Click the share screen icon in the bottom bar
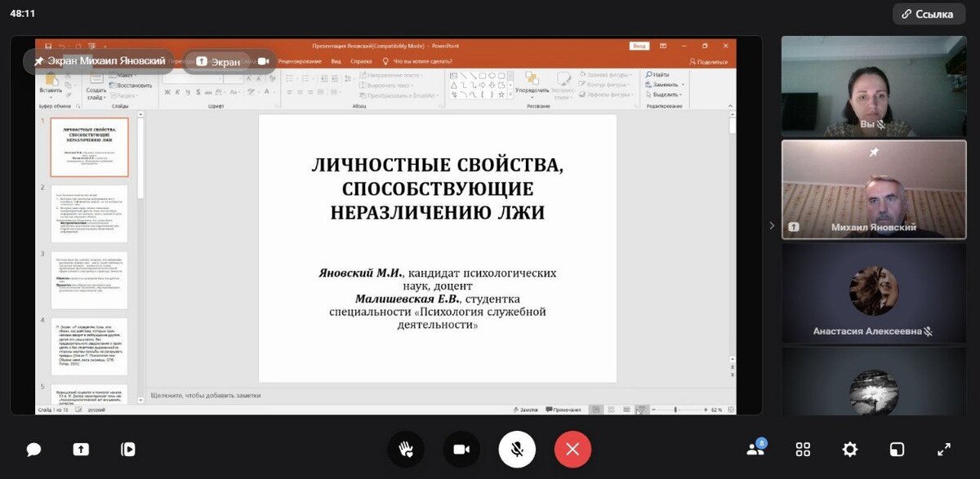Screen dimensions: 980x479 point(81,449)
